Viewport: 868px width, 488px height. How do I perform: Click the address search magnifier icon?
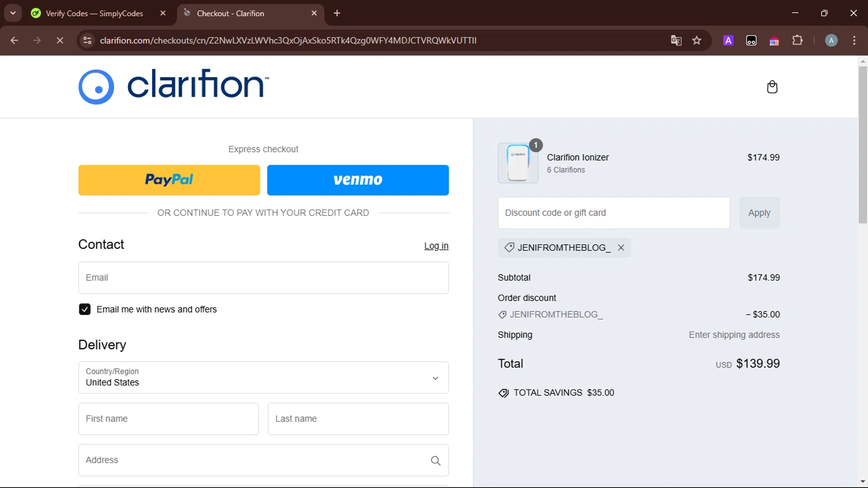click(x=436, y=461)
